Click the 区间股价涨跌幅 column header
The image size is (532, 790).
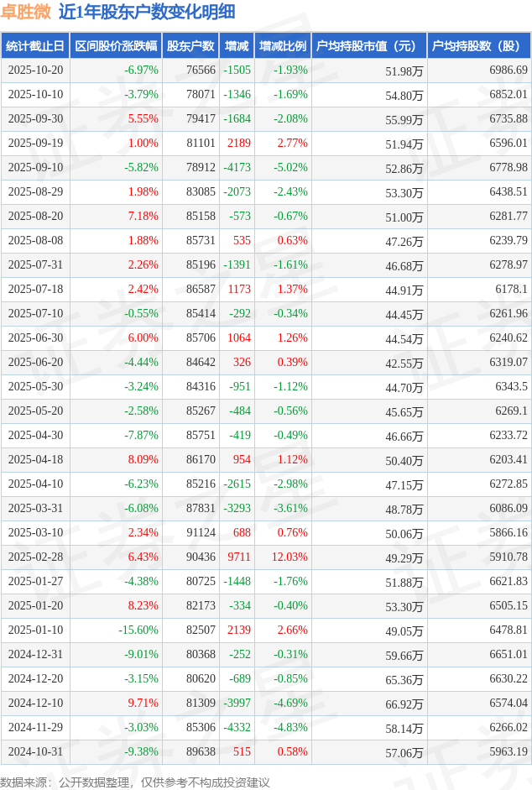click(x=116, y=46)
